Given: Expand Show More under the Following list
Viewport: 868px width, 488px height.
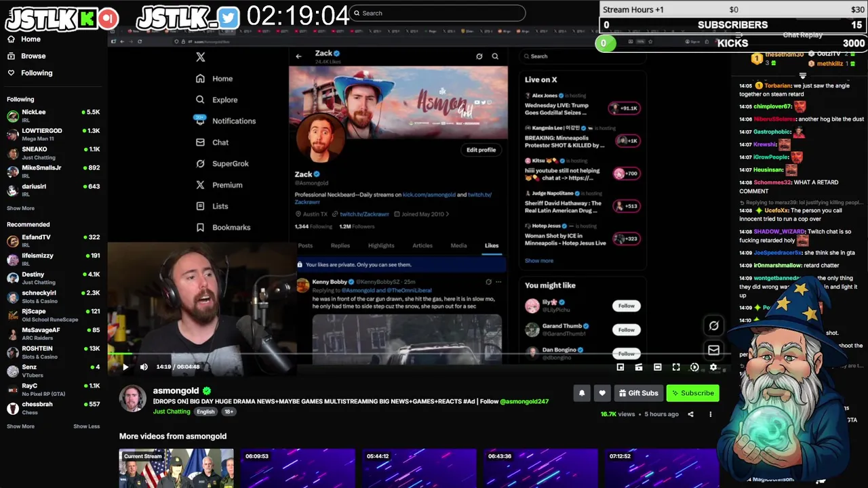Looking at the screenshot, I should (20, 208).
